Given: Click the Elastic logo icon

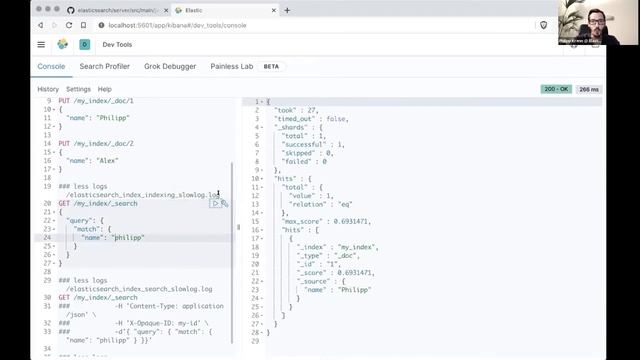Looking at the screenshot, I should point(62,44).
